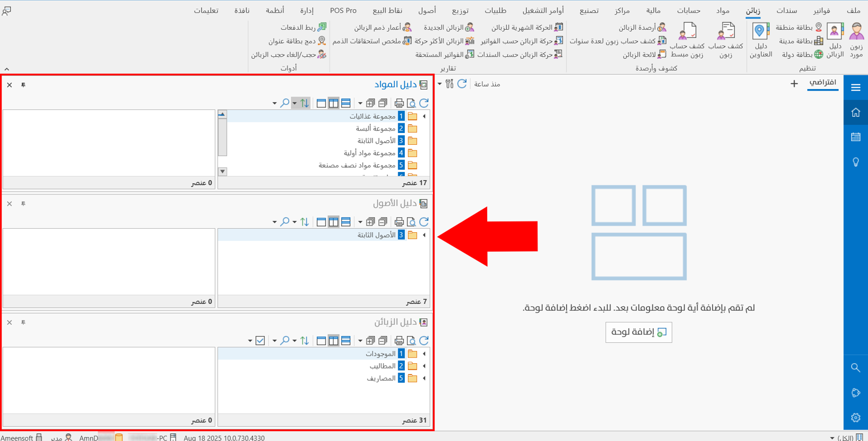Open the ملف menu

(854, 11)
